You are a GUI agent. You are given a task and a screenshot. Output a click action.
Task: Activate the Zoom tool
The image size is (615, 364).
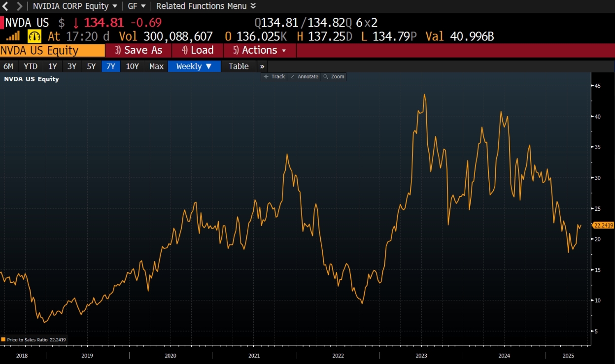334,76
